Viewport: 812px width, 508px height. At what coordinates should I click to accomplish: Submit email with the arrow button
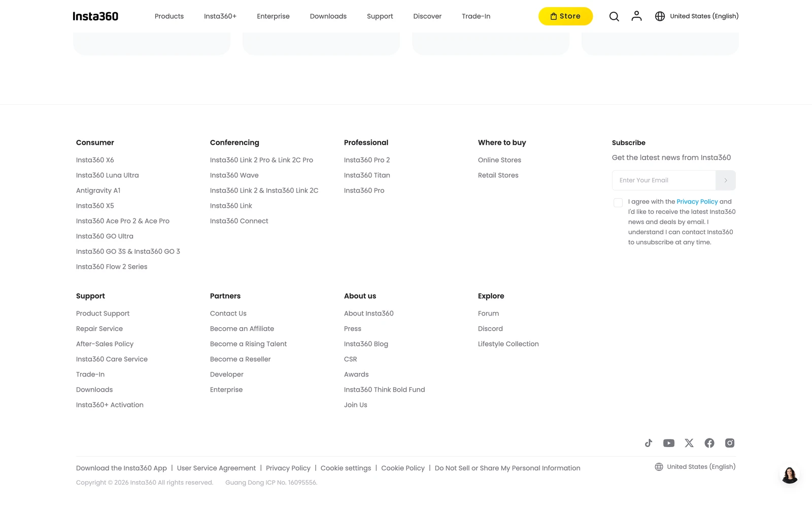[x=726, y=180]
